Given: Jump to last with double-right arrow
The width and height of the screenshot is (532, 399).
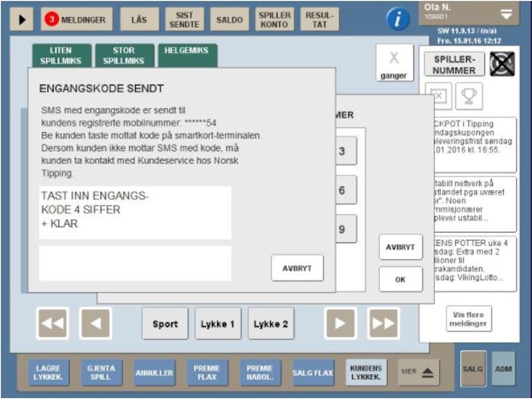Looking at the screenshot, I should coord(383,323).
